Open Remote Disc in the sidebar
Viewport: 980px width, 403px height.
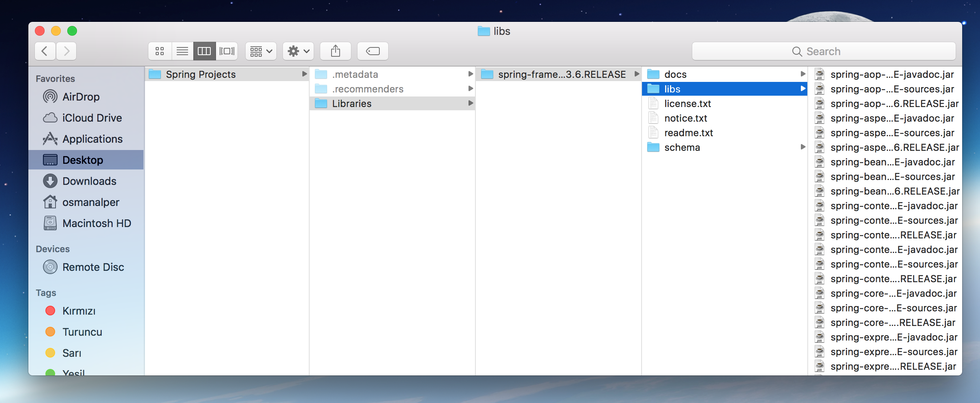click(x=86, y=267)
